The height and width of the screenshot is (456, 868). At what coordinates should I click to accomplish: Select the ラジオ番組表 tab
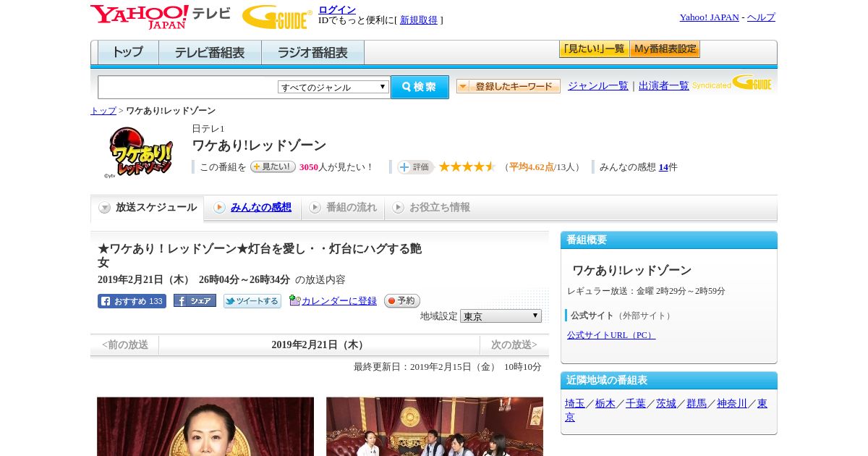point(312,53)
